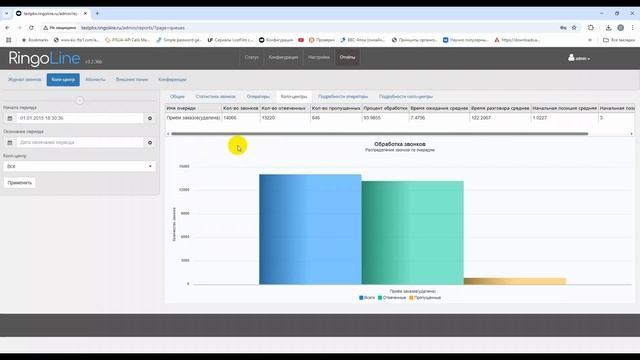
Task: Open the Журнал звонков section
Action: click(24, 80)
